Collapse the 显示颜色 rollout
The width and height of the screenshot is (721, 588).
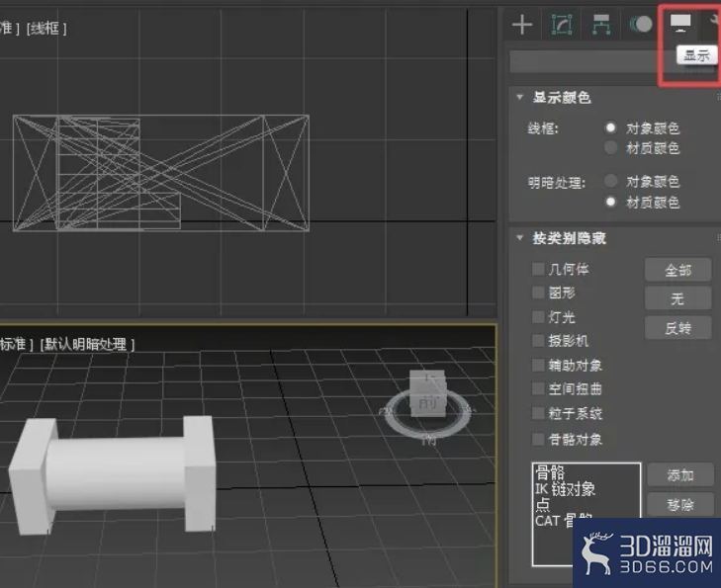[x=520, y=97]
